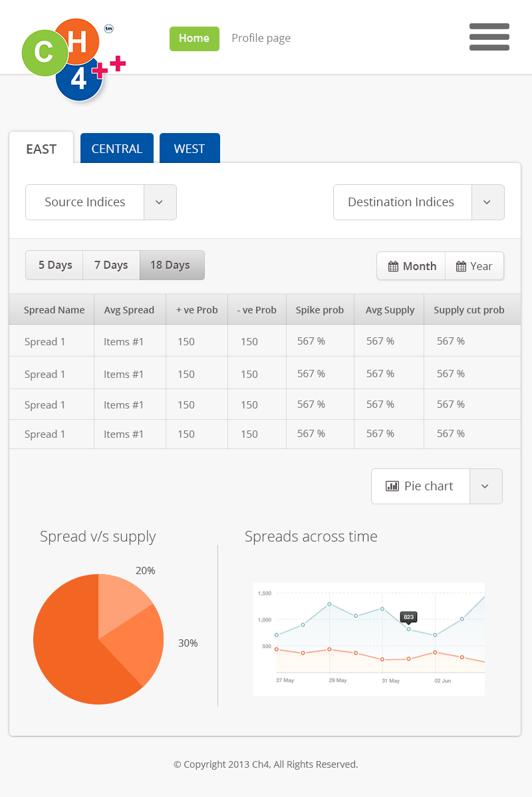Image resolution: width=532 pixels, height=797 pixels.
Task: Click the copyright 2013 Ch4 footer text
Action: click(266, 764)
